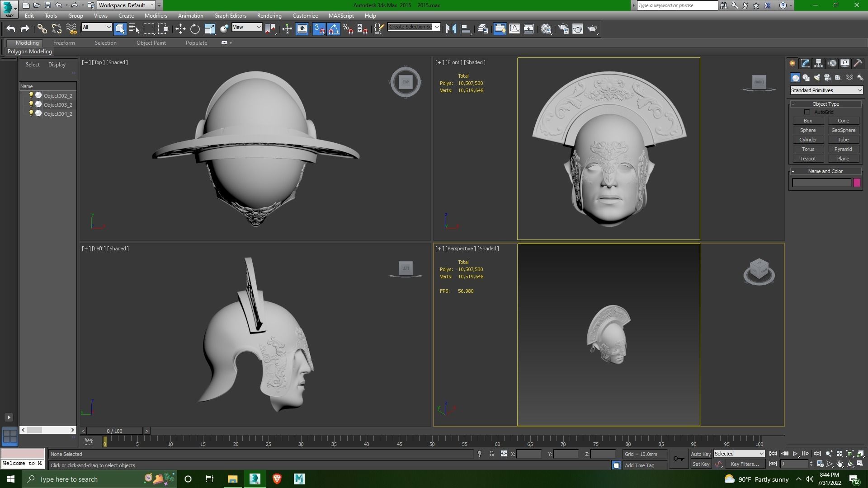Viewport: 868px width, 488px height.
Task: Open the Time Configuration button
Action: [x=820, y=464]
